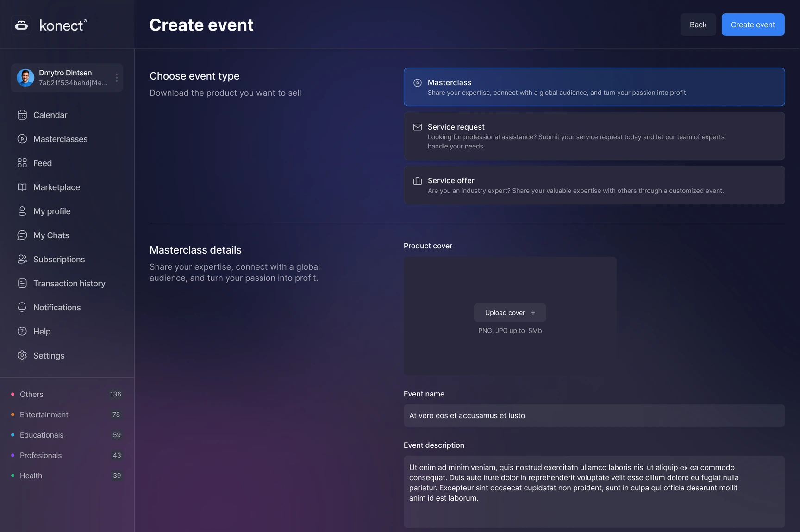Click the Event name input field
Image resolution: width=800 pixels, height=532 pixels.
point(594,415)
